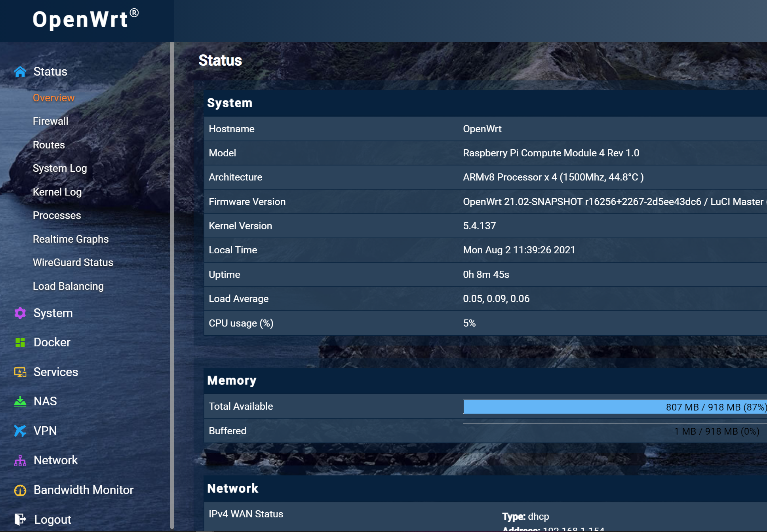Open the System menu
This screenshot has height=532, width=767.
tap(53, 313)
